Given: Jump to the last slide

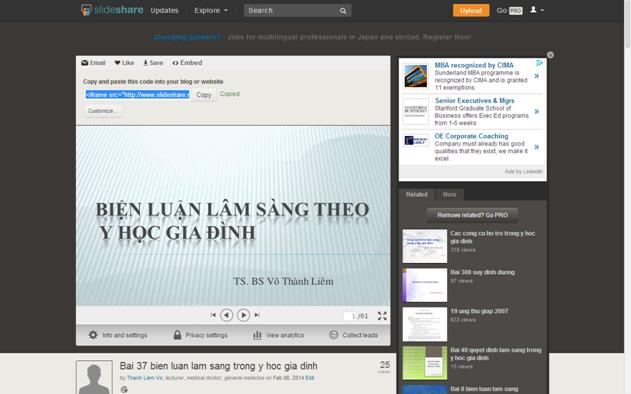Looking at the screenshot, I should point(257,315).
